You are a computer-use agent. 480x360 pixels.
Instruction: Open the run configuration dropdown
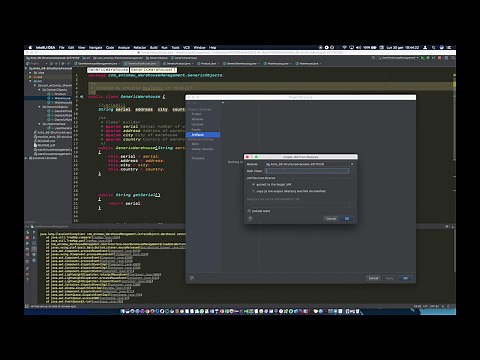coord(398,58)
